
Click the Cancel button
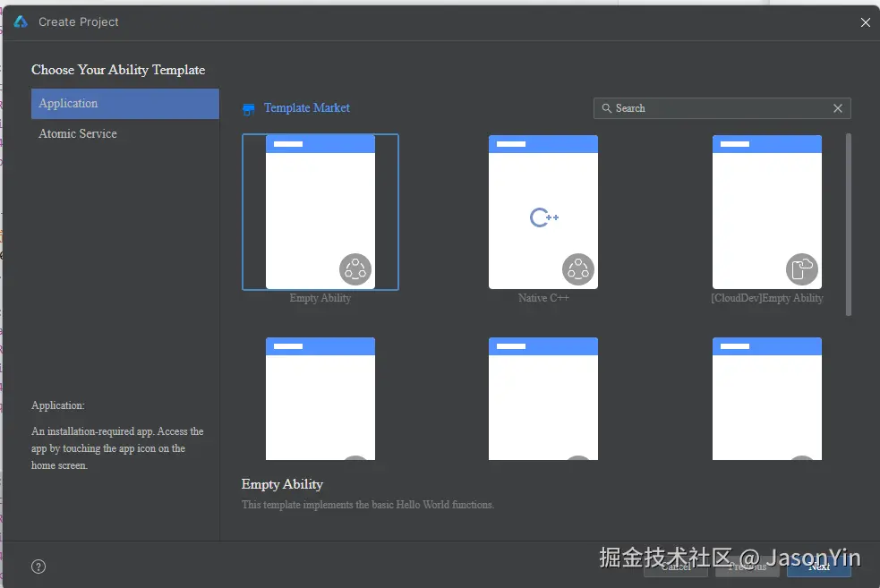676,567
